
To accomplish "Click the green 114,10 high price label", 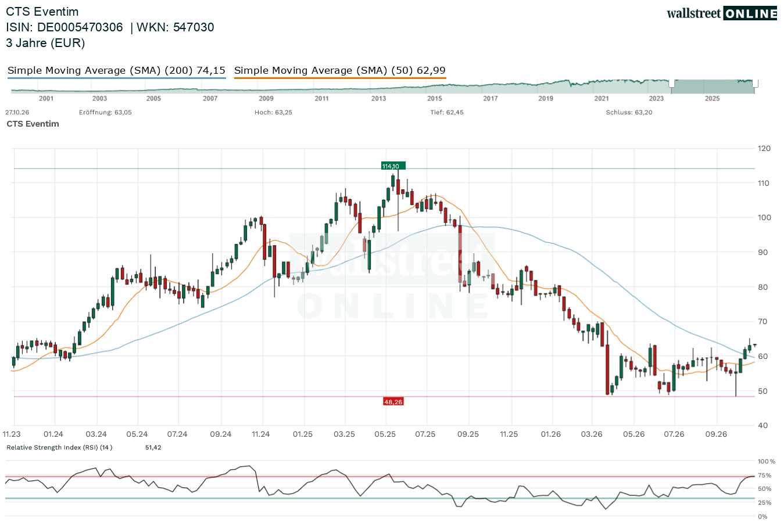I will pos(393,166).
